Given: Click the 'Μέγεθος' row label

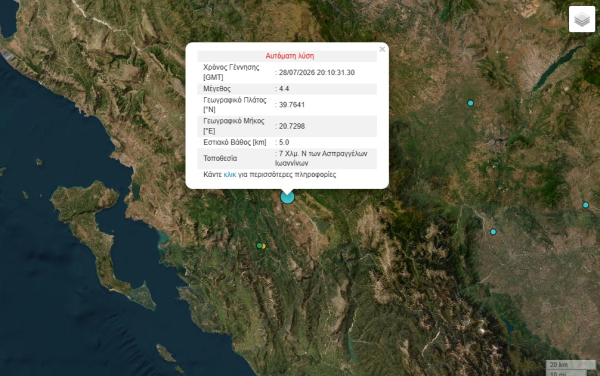Looking at the screenshot, I should pyautogui.click(x=217, y=89).
